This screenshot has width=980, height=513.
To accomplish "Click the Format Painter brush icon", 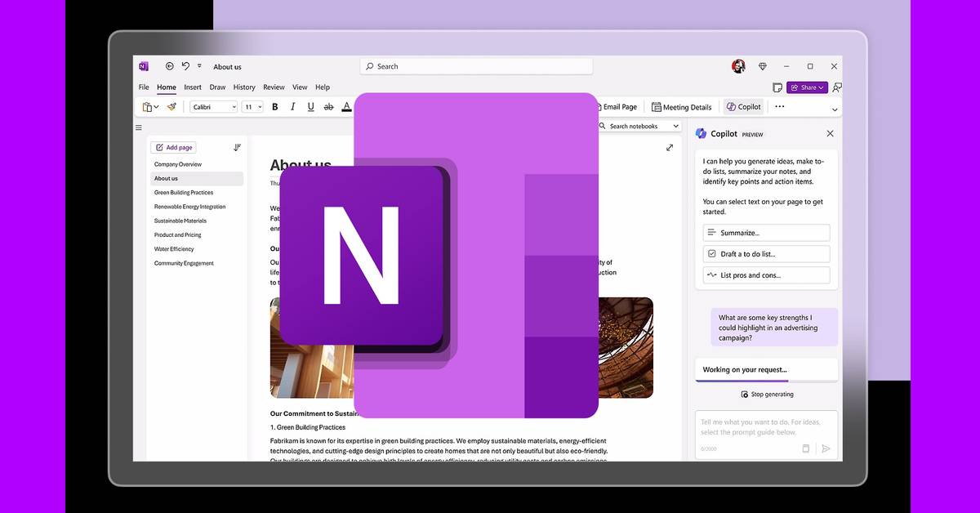I will [x=171, y=107].
